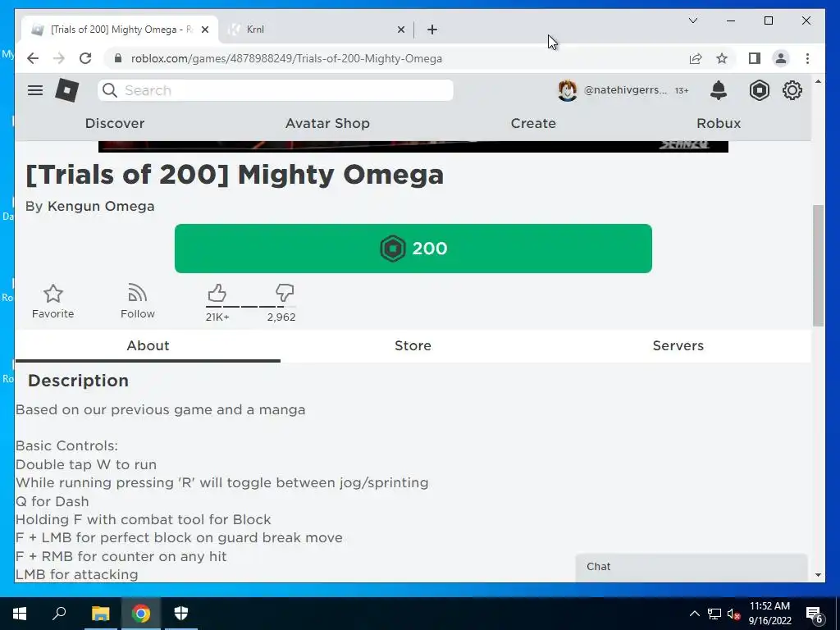Click the user avatar thumbnail
The height and width of the screenshot is (630, 840).
click(568, 90)
